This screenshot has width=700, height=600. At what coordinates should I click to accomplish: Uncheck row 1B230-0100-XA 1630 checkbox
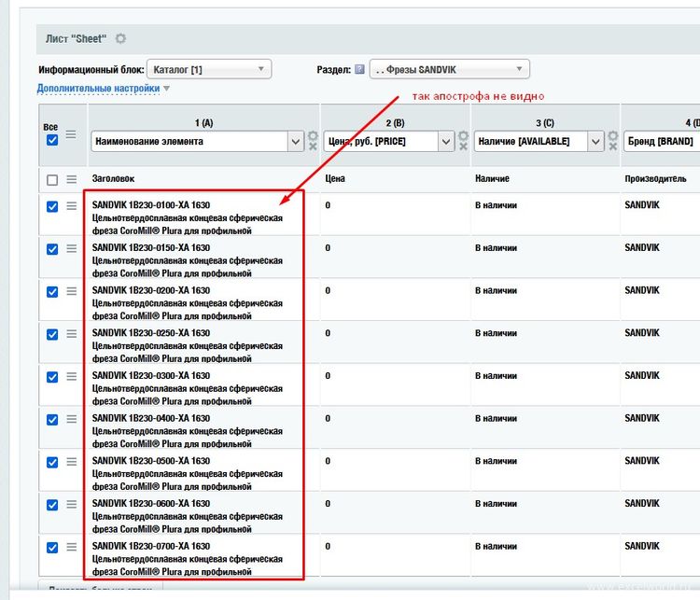click(52, 207)
